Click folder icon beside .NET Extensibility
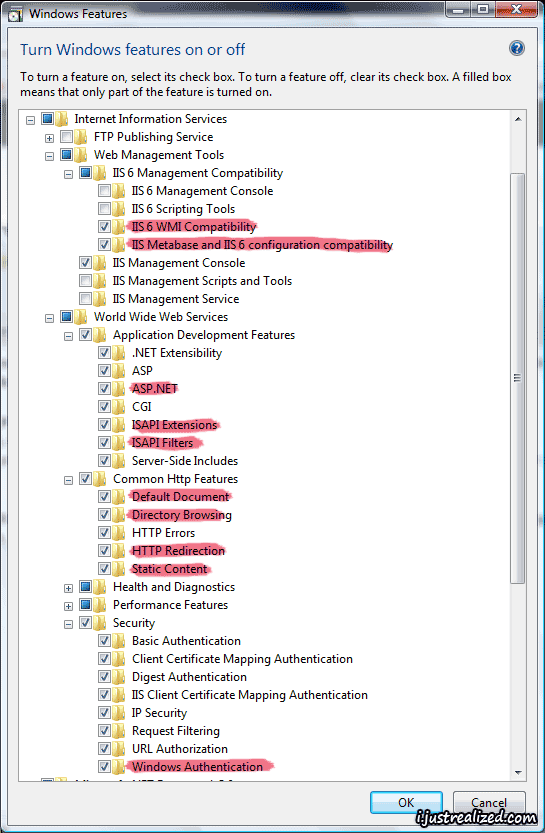Image resolution: width=545 pixels, height=833 pixels. [119, 353]
